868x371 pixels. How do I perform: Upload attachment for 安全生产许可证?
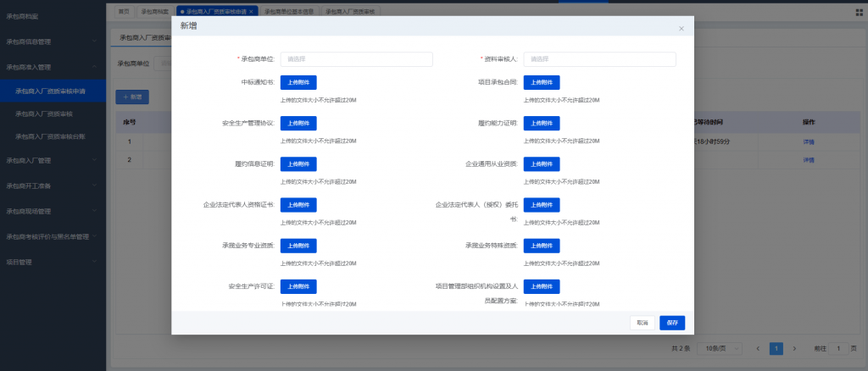point(298,286)
